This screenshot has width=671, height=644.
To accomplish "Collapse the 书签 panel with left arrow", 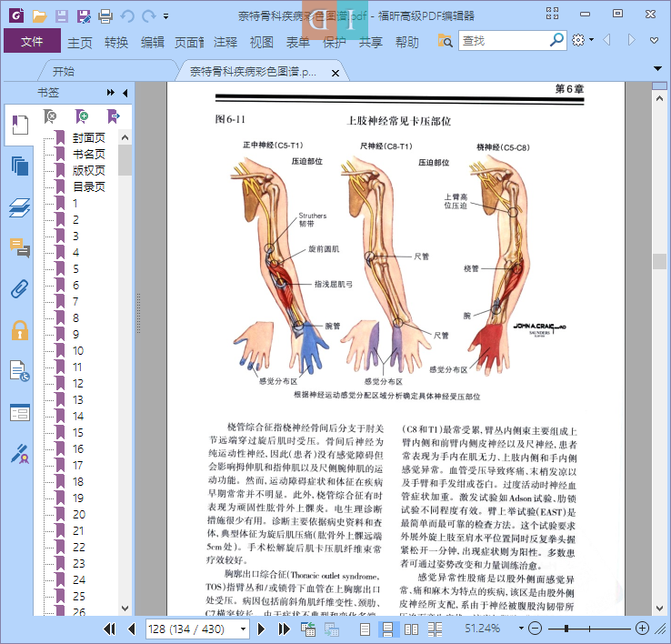I will [x=125, y=93].
